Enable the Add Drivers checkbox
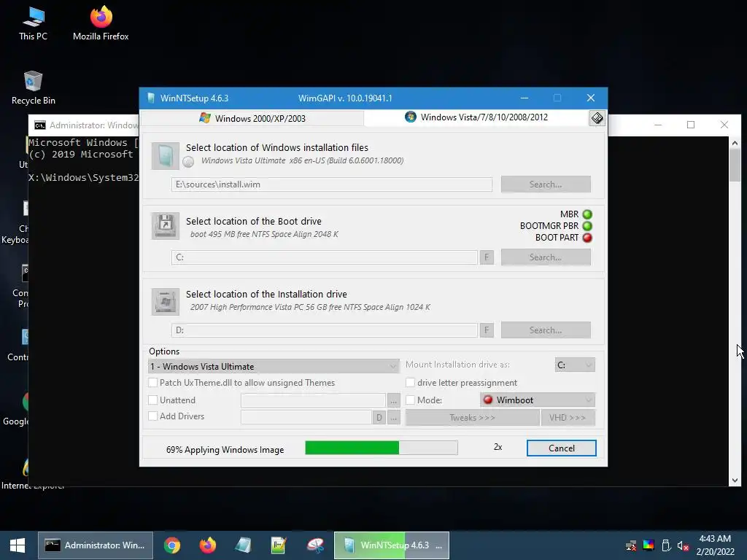 click(x=153, y=416)
